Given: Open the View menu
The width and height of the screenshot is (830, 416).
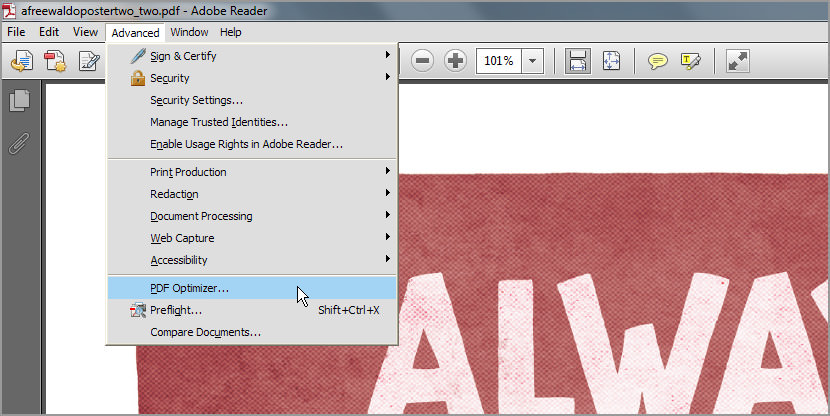Looking at the screenshot, I should point(85,32).
